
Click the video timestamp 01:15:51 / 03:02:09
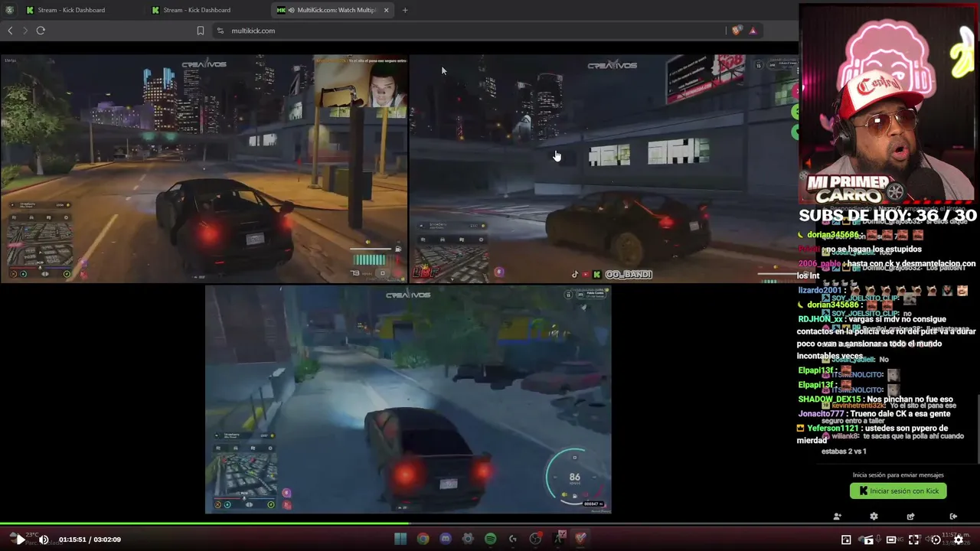coord(90,540)
